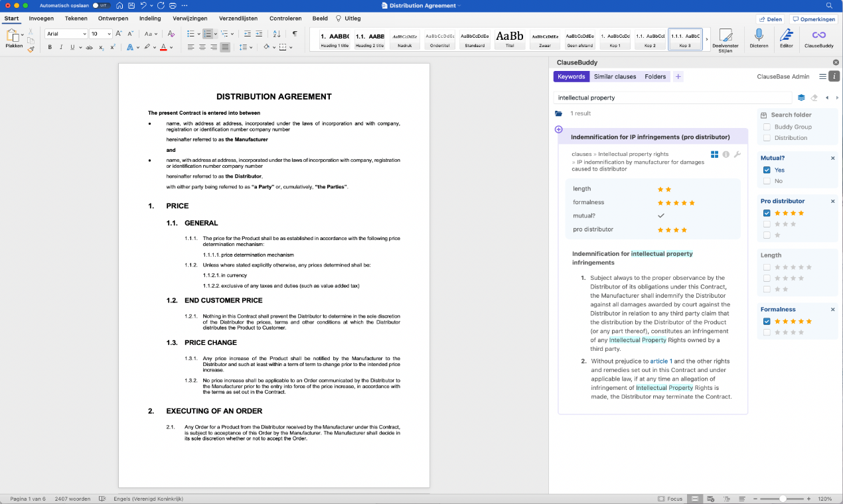The height and width of the screenshot is (504, 843).
Task: Open the Invoegen ribbon tab
Action: click(41, 19)
